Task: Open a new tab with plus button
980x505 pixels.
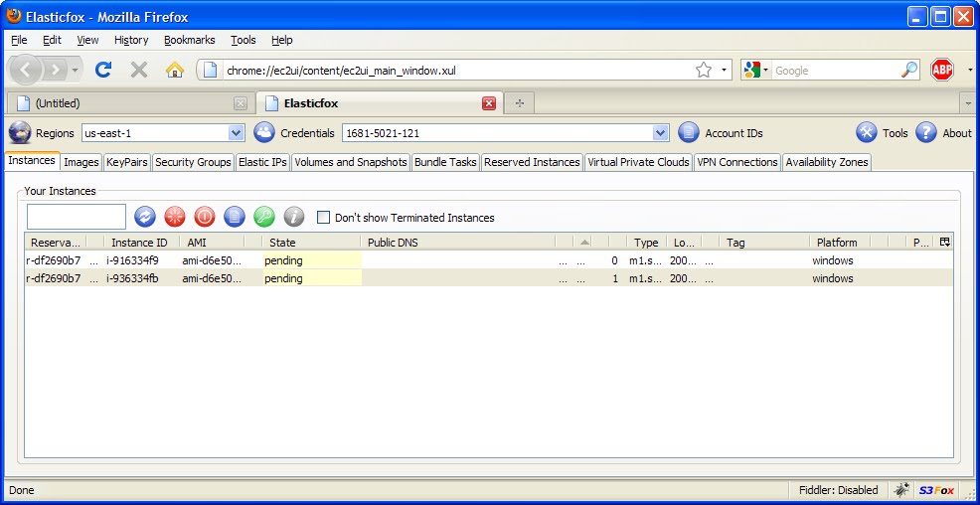Action: pos(520,103)
